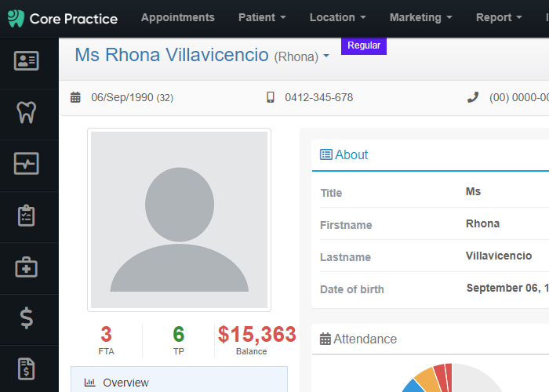Click the Core Practice tooth logo
Image resolution: width=549 pixels, height=392 pixels.
coord(16,18)
